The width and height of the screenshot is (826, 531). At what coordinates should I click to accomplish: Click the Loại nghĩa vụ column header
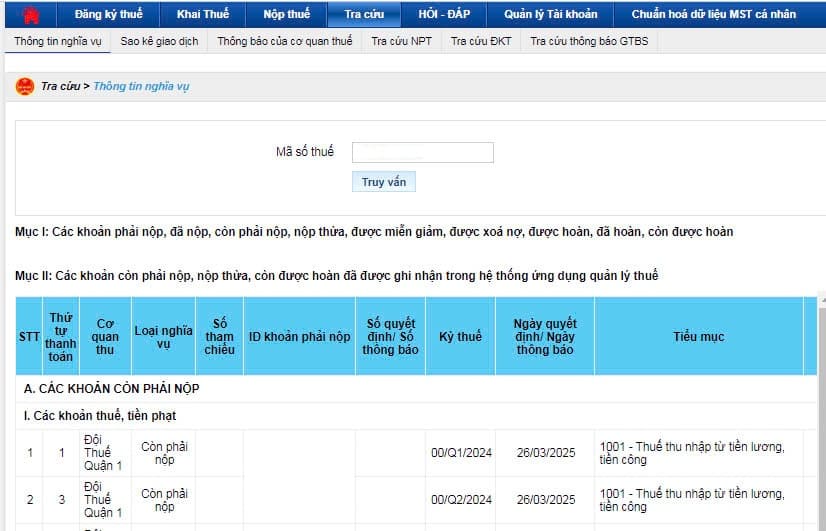point(163,337)
